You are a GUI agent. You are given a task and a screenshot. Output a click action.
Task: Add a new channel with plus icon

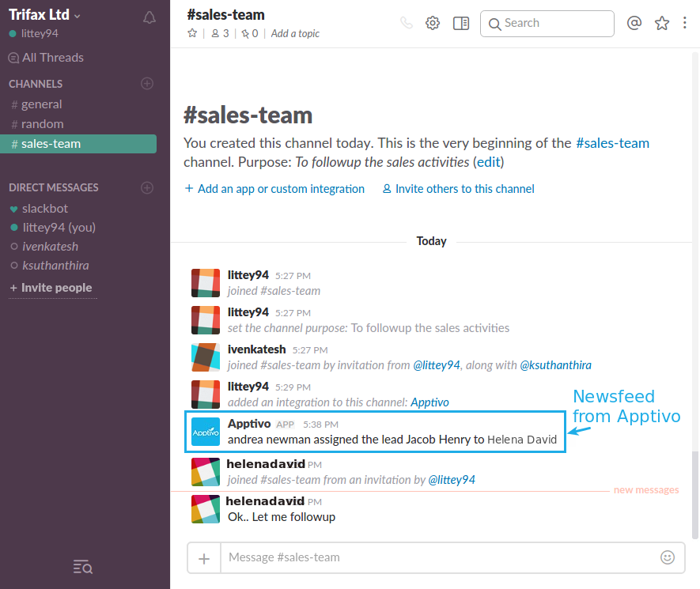pos(147,84)
